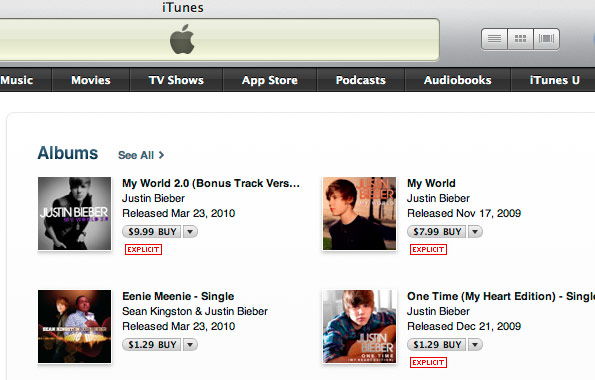Viewport: 595px width, 380px height.
Task: Open One Time single artwork
Action: (x=359, y=326)
